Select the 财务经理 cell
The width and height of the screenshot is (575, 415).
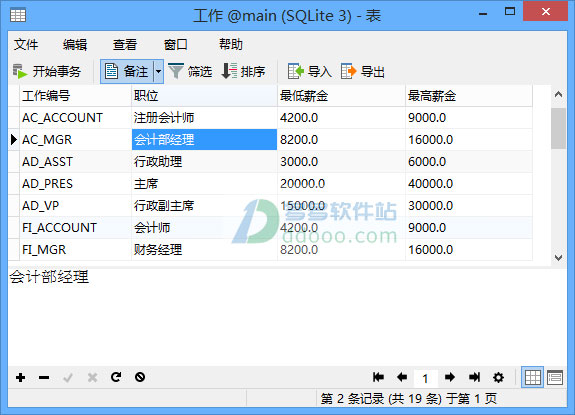(x=204, y=250)
